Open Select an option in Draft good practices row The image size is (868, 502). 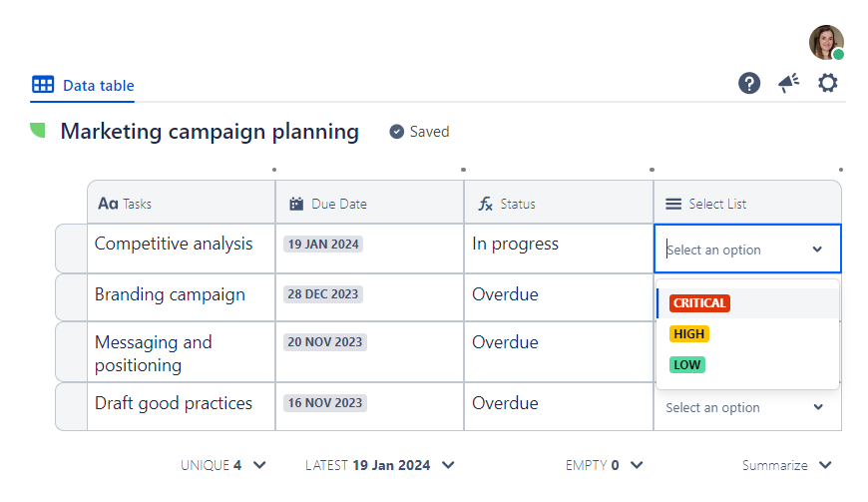(x=744, y=407)
